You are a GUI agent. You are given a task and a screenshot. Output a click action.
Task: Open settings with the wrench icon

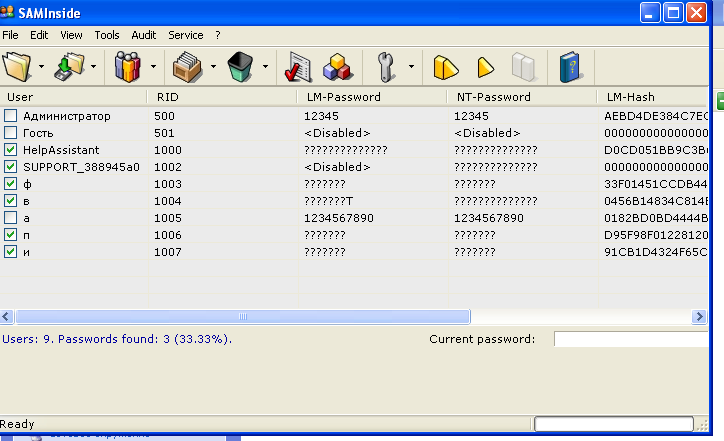pyautogui.click(x=385, y=67)
